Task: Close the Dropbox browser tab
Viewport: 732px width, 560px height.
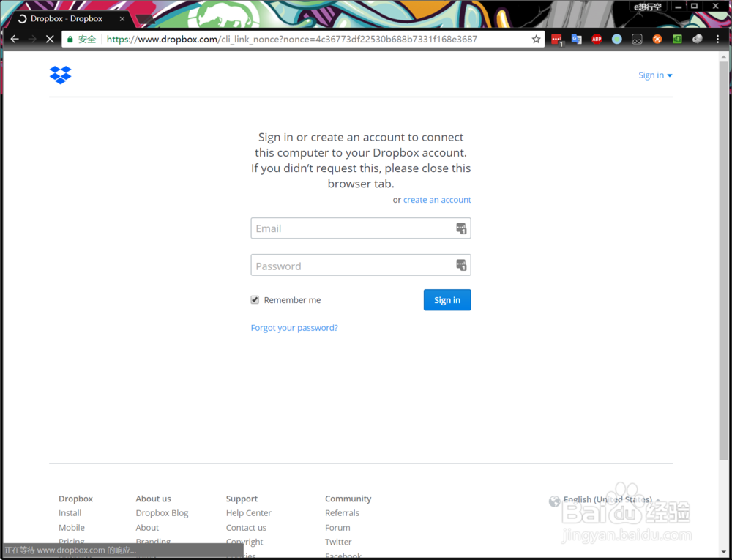Action: pos(122,19)
